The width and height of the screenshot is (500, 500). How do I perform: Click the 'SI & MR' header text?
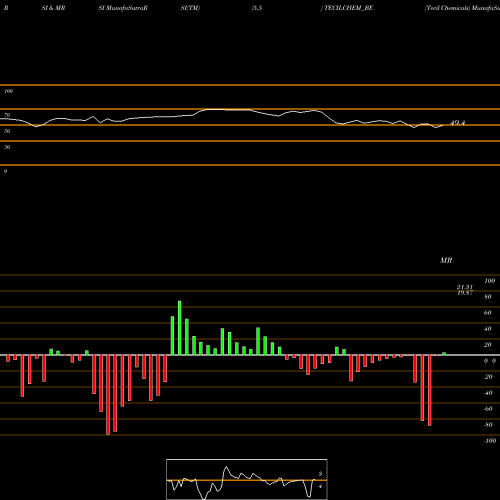pos(53,8)
